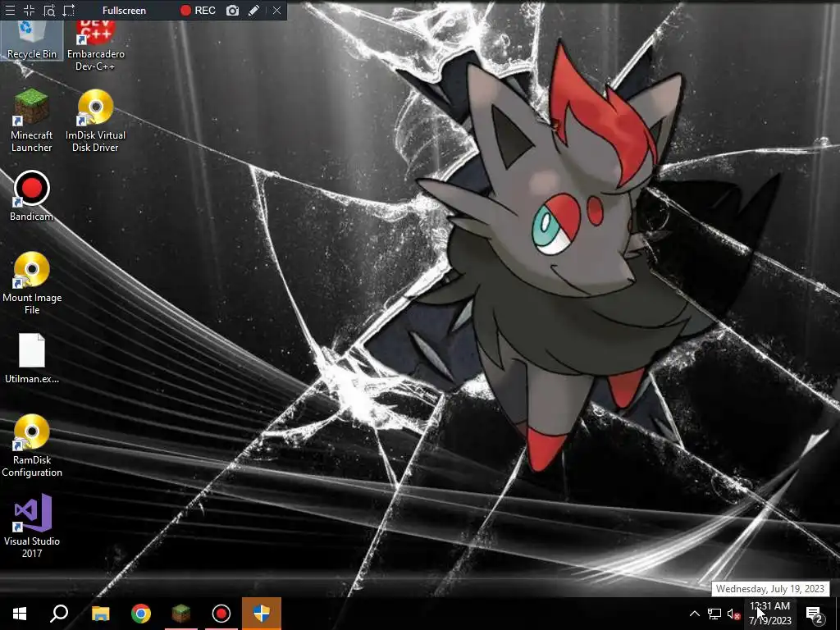Open Google Chrome from taskbar
Screen dimensions: 840x630
[141, 614]
